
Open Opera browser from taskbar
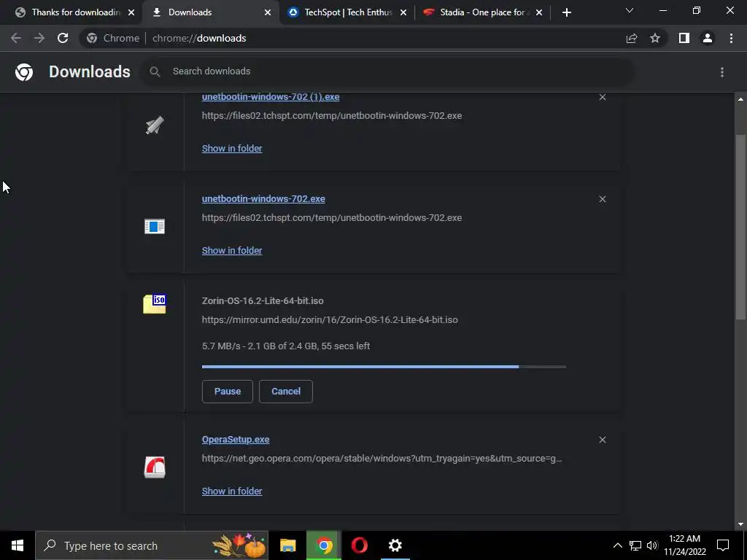pos(359,545)
